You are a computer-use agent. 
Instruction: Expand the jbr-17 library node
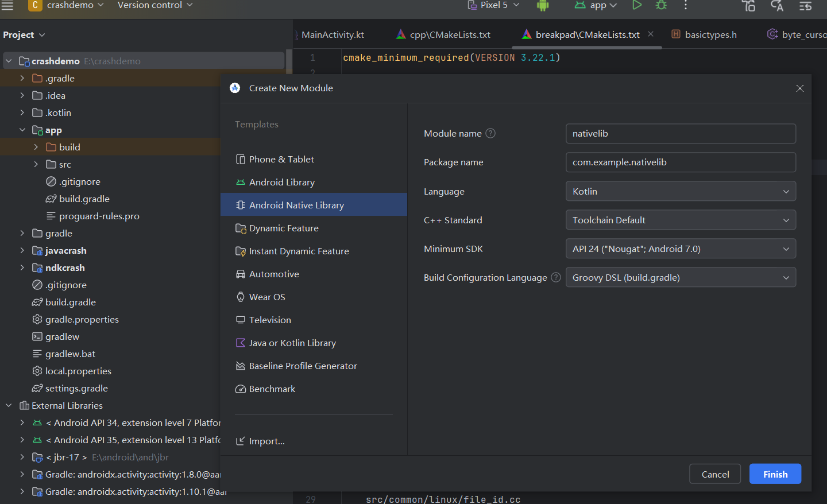22,457
